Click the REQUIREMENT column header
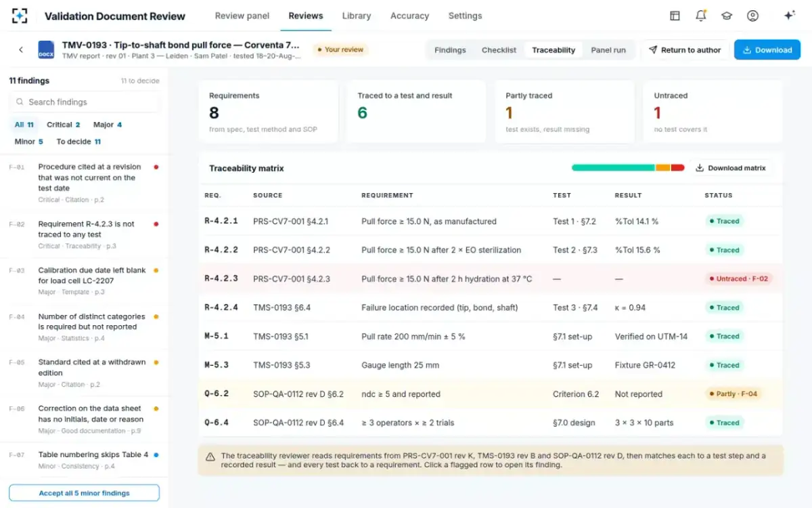This screenshot has width=812, height=508. click(387, 195)
